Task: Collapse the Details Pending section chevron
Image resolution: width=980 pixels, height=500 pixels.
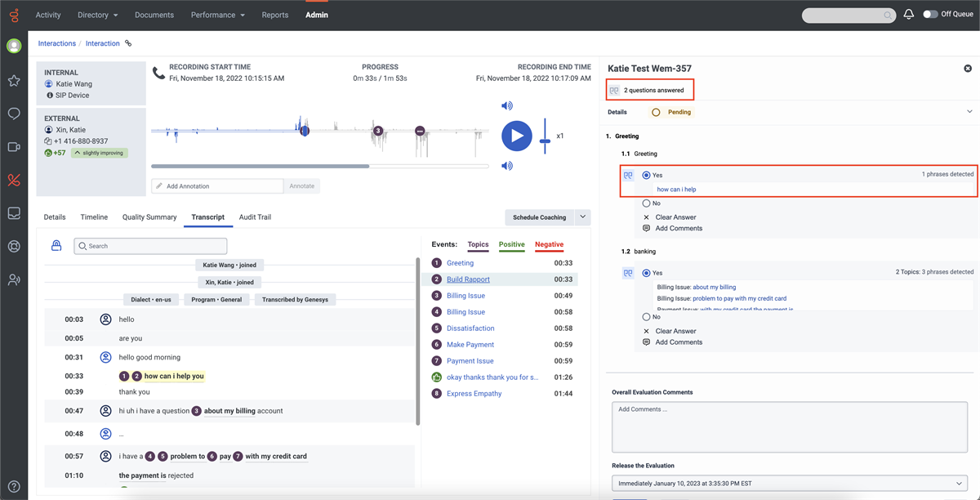Action: tap(970, 110)
